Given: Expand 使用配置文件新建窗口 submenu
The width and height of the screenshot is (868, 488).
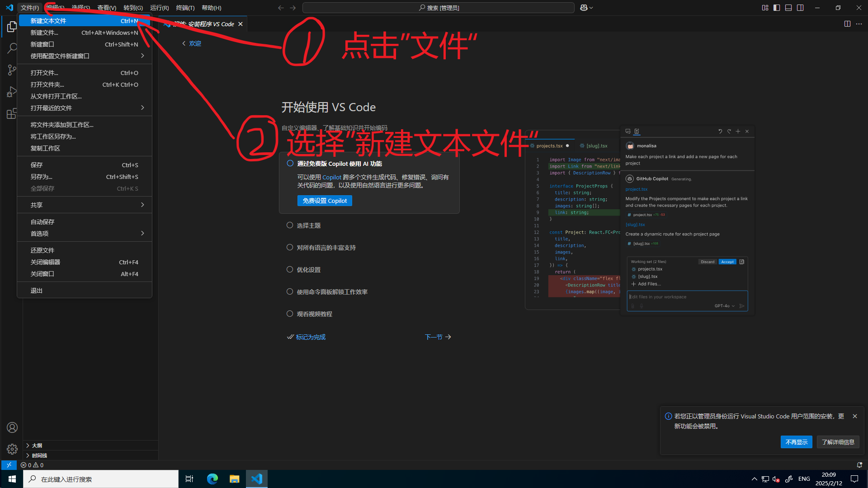Looking at the screenshot, I should 85,56.
